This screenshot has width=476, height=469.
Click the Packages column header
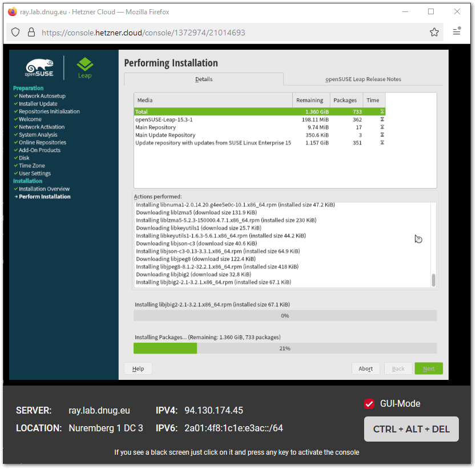(346, 100)
